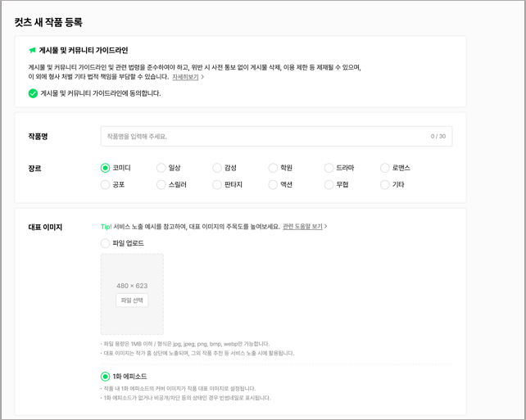Select the 드라마 genre option
The image size is (526, 420).
click(x=329, y=168)
